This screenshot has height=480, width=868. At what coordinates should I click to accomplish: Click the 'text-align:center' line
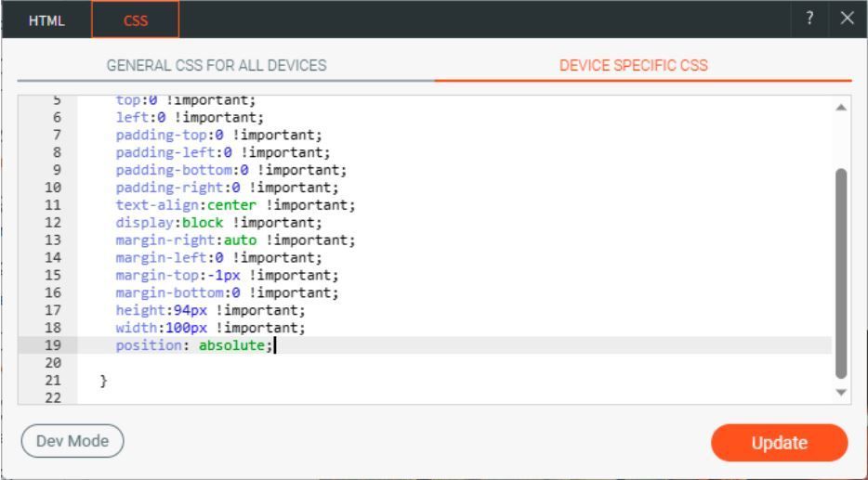(235, 205)
